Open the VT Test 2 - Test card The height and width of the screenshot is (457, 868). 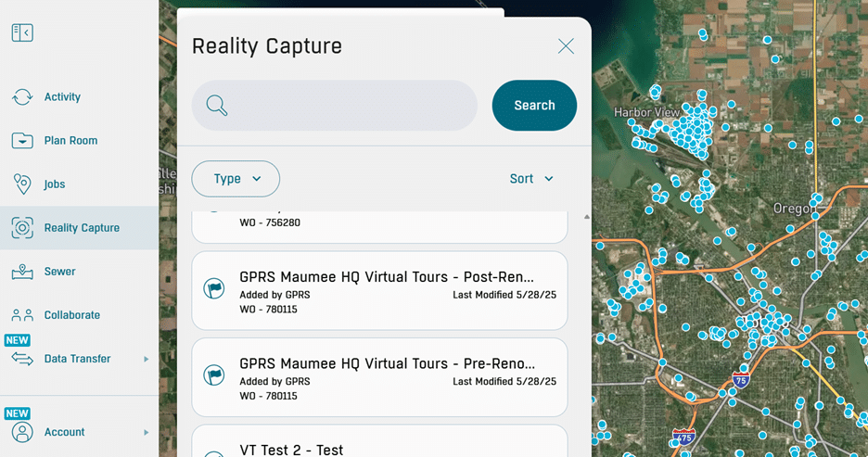[380, 441]
